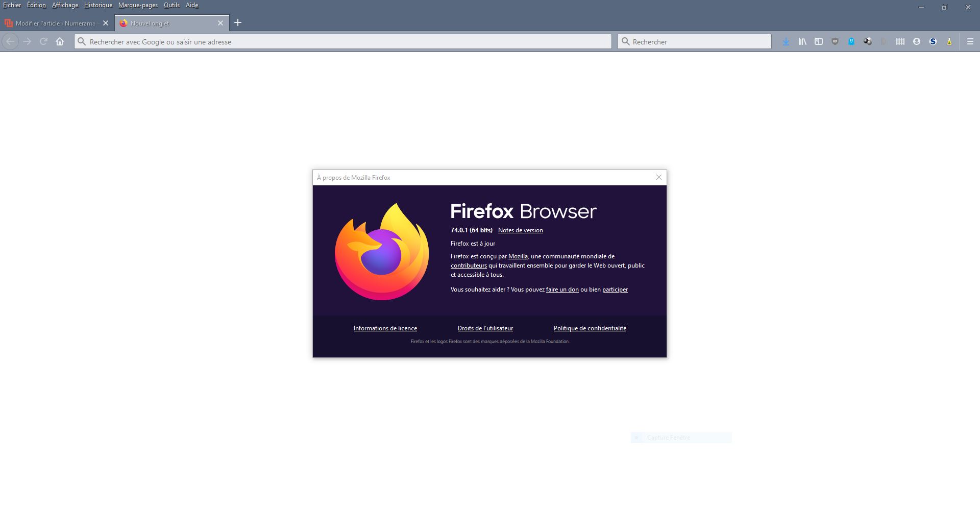Click the Firefox logo in About dialog

382,251
